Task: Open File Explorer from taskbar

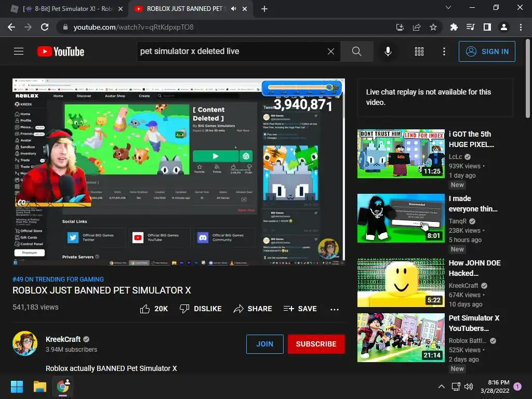Action: (x=39, y=387)
